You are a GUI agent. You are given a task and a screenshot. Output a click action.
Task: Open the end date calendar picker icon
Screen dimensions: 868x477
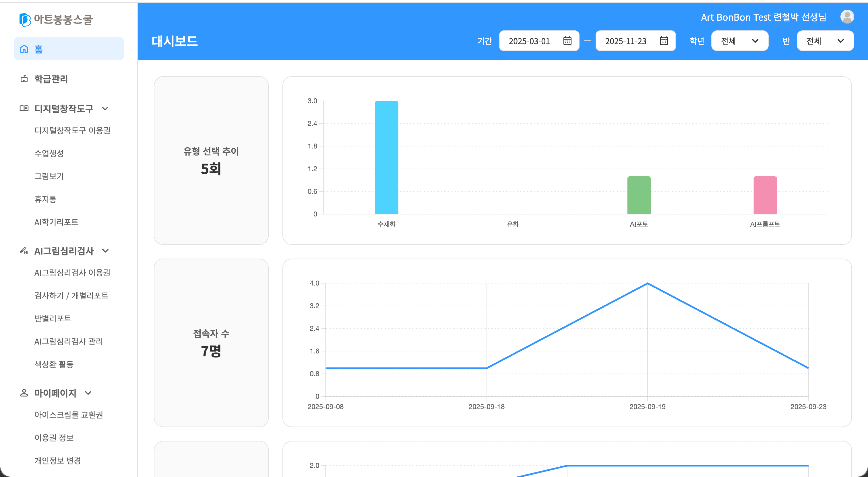click(663, 41)
